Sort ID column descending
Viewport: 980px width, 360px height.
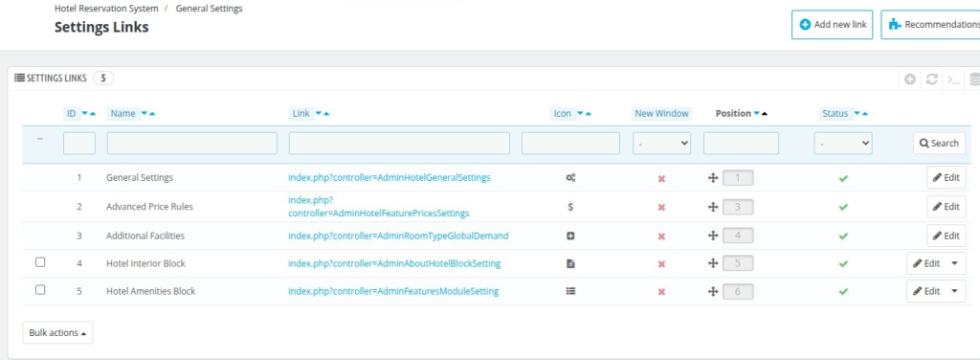pyautogui.click(x=85, y=114)
